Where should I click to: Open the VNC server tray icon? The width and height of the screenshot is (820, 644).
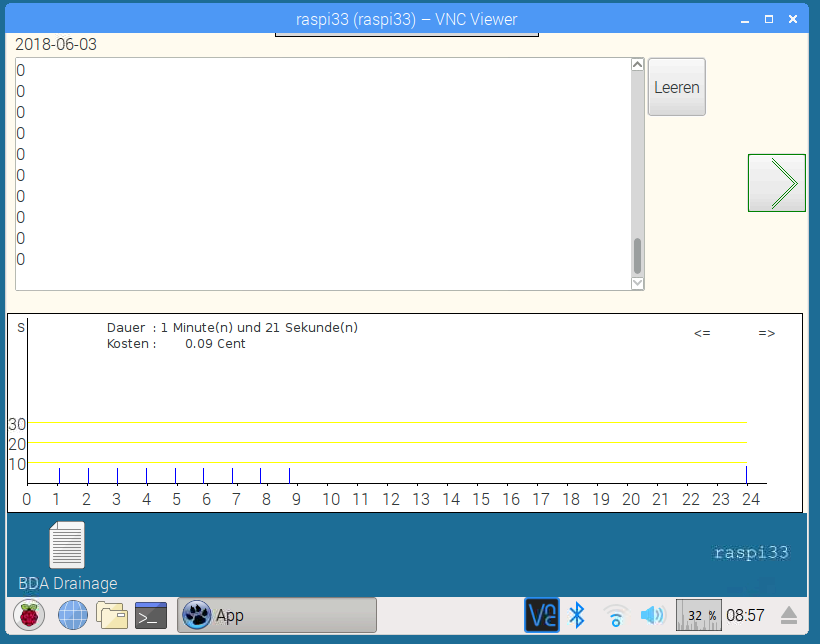click(x=542, y=615)
